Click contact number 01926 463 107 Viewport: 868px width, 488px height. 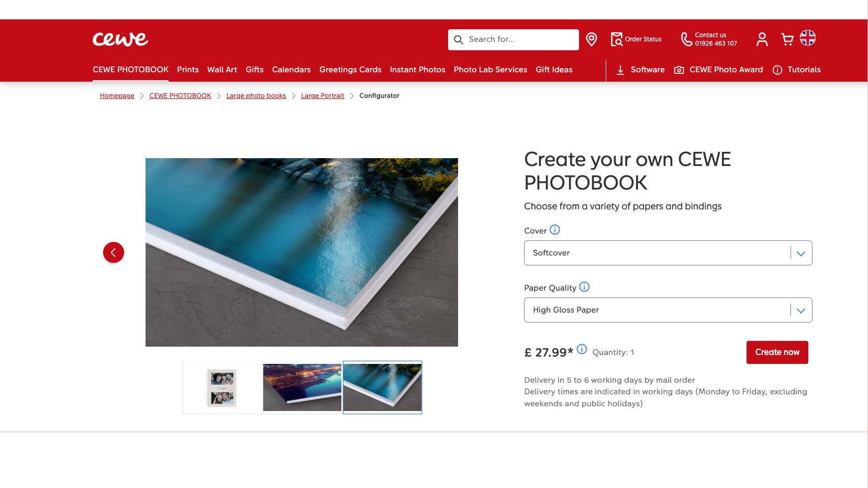tap(716, 44)
